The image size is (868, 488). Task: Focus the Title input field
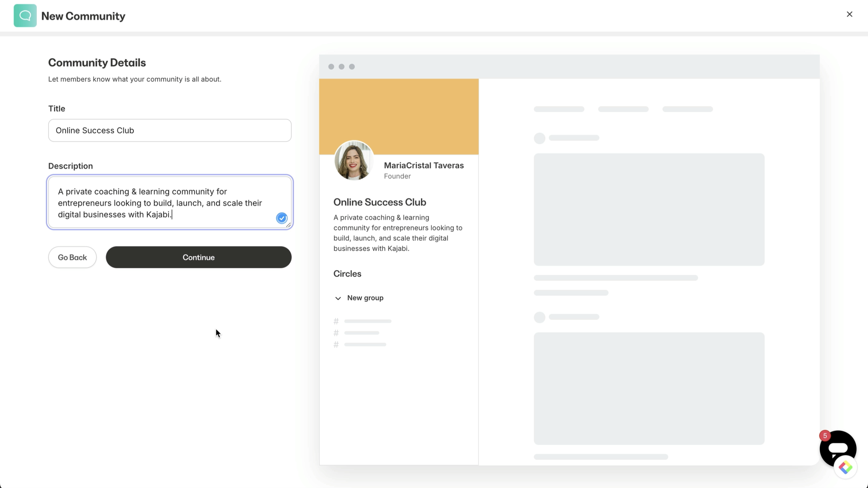click(x=169, y=130)
